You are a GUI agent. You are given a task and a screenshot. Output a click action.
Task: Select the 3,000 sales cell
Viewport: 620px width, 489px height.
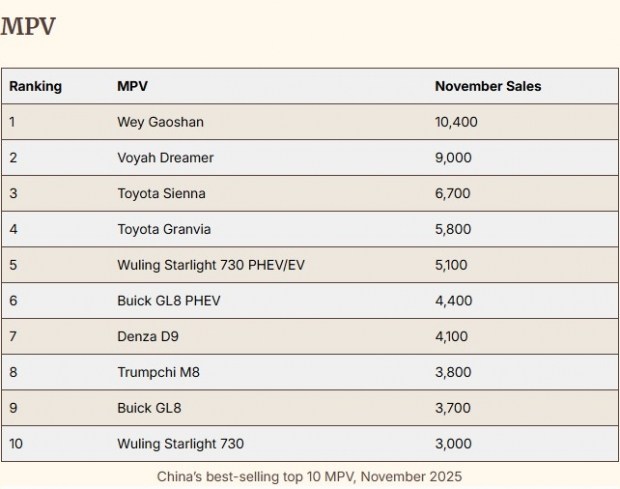point(453,443)
